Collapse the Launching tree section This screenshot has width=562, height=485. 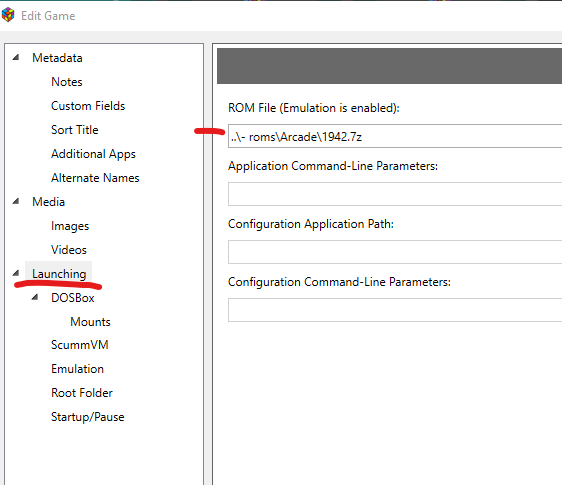(16, 274)
